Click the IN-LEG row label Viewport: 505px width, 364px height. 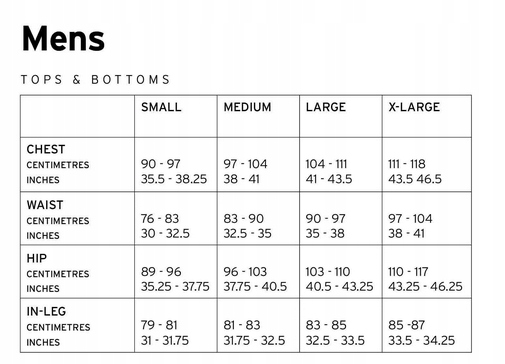click(x=46, y=311)
